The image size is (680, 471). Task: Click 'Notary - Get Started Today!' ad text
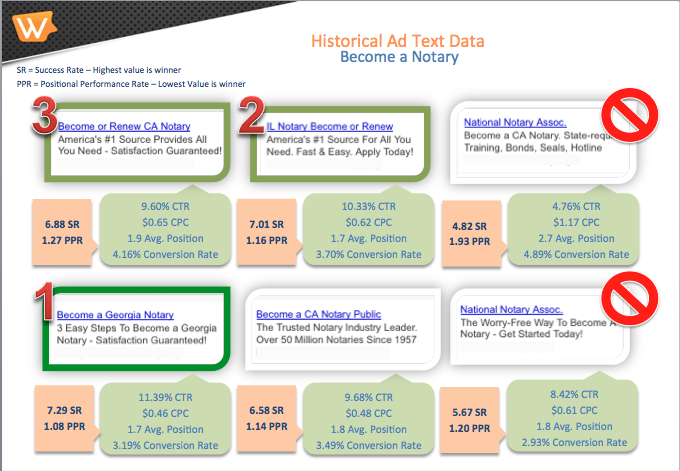coord(521,334)
